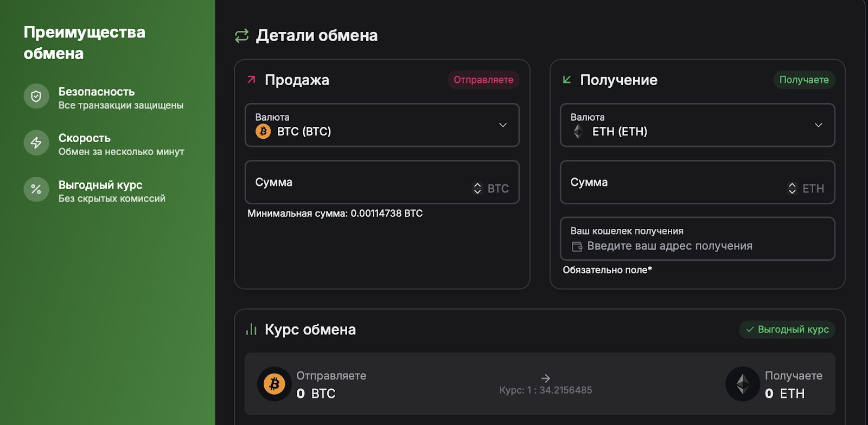868x425 pixels.
Task: Click the Ethereum icon in the Валюта field
Action: (x=578, y=131)
